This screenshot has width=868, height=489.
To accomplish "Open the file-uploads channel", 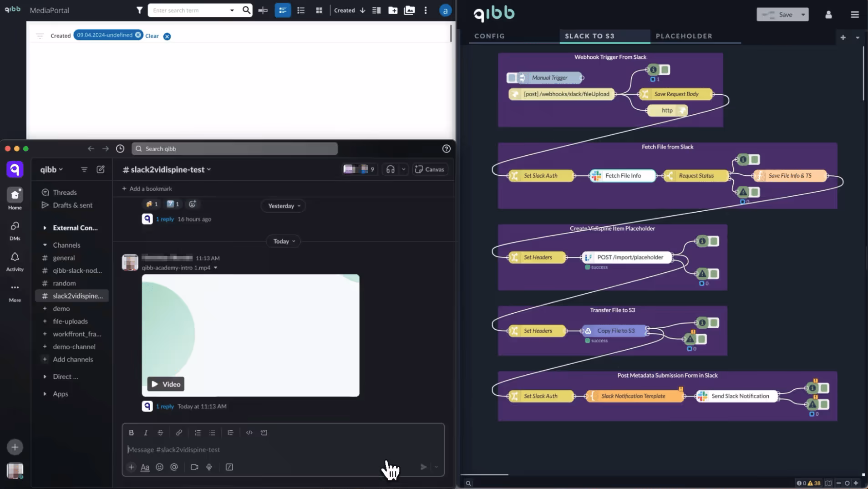I will tap(70, 321).
